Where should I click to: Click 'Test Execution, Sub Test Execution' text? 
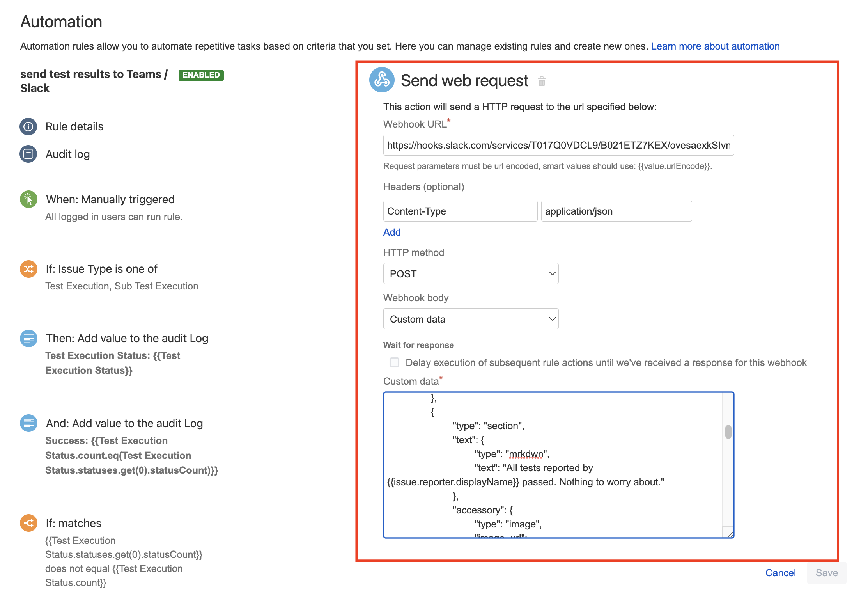[122, 286]
